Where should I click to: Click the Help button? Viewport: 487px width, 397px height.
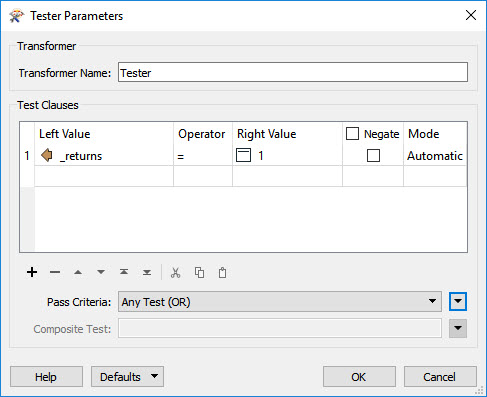[46, 377]
